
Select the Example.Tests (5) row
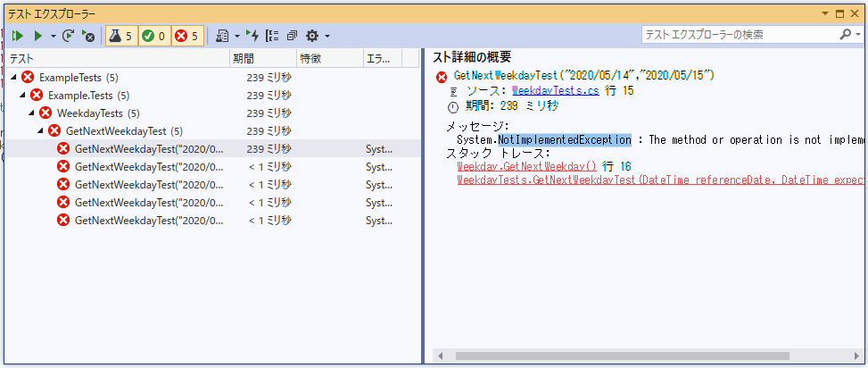point(213,95)
